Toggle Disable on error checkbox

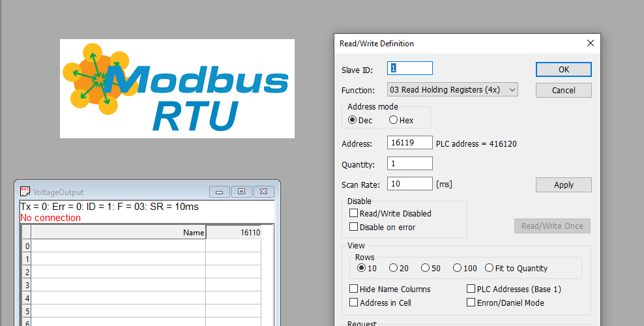click(x=383, y=227)
